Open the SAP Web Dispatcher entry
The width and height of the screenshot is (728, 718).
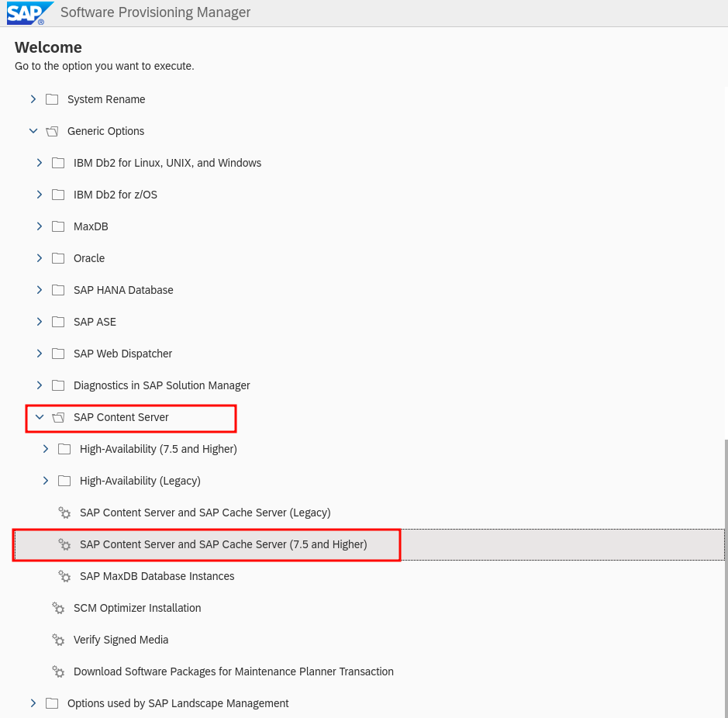[122, 354]
